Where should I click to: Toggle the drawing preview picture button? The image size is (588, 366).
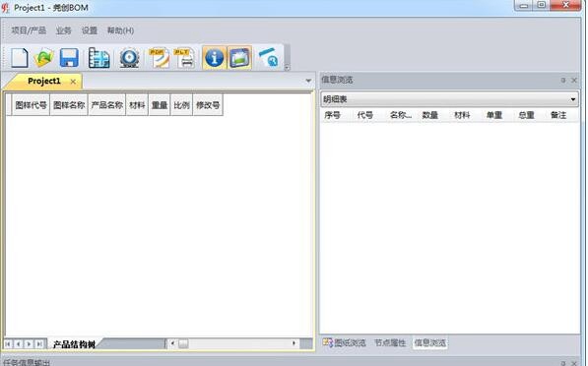[239, 58]
